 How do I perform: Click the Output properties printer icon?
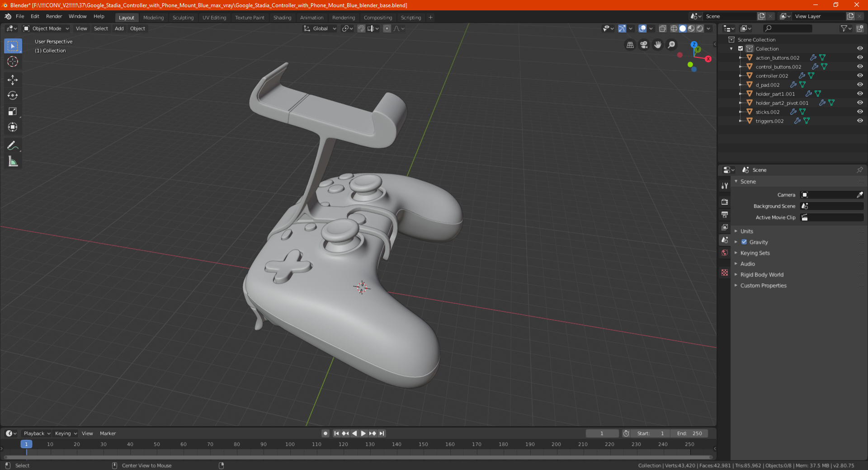click(x=725, y=215)
